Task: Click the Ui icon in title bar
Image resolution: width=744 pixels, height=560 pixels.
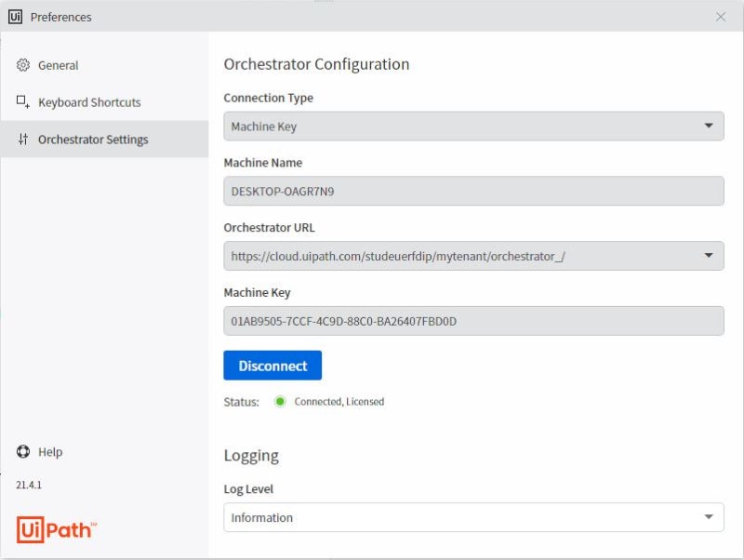Action: click(x=15, y=17)
